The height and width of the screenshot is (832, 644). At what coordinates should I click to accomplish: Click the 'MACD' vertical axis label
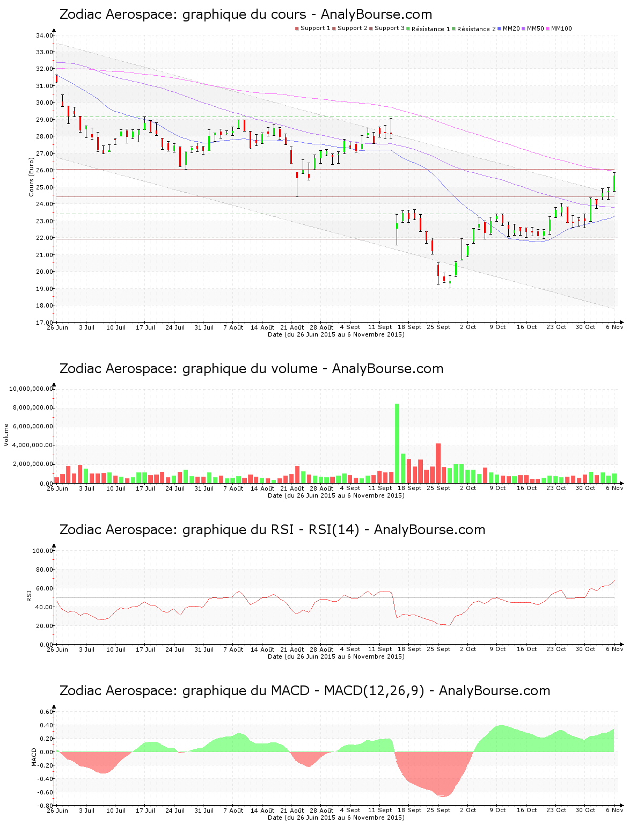point(34,757)
